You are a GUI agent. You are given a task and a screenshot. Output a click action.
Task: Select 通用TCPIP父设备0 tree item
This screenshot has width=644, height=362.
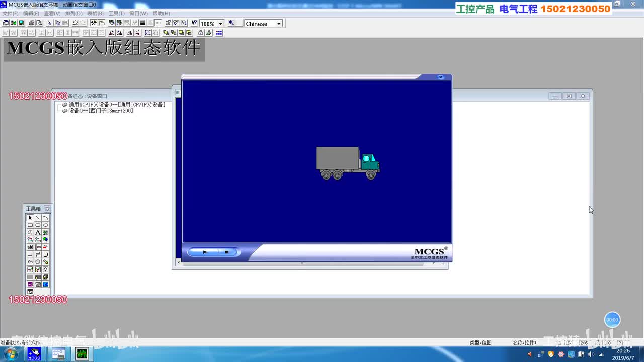(117, 105)
